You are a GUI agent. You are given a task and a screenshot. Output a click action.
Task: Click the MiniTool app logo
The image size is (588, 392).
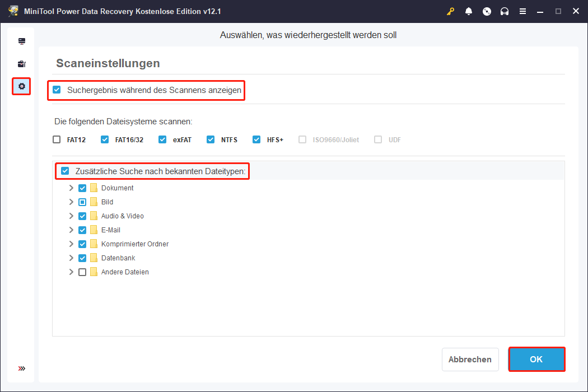click(13, 11)
